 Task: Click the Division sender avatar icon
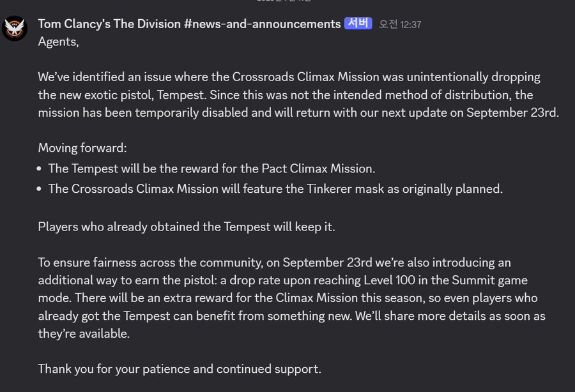(14, 28)
